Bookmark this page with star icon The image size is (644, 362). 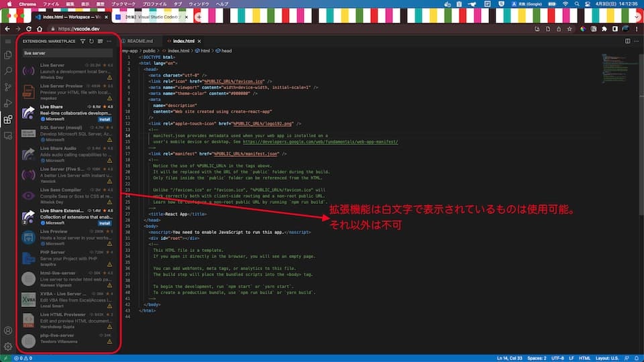[570, 29]
